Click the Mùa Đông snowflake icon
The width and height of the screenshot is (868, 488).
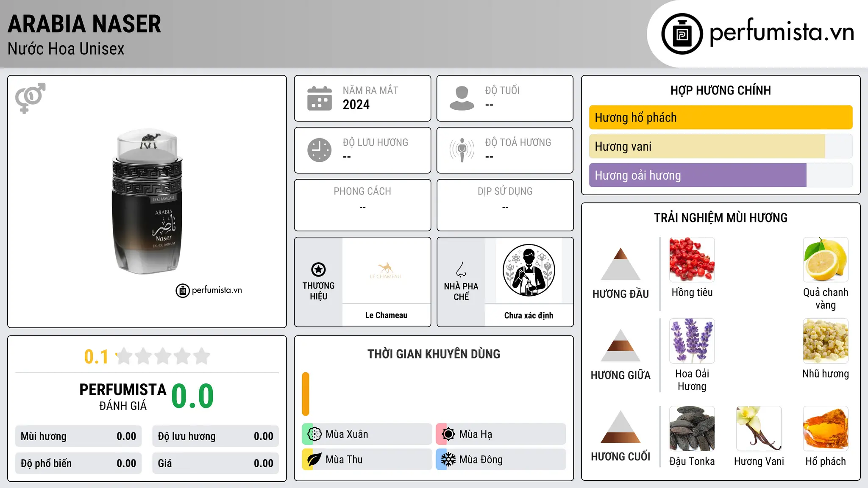coord(448,460)
